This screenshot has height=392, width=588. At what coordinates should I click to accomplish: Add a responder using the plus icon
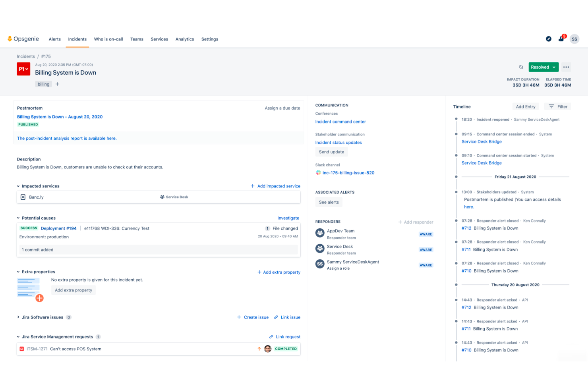(401, 222)
